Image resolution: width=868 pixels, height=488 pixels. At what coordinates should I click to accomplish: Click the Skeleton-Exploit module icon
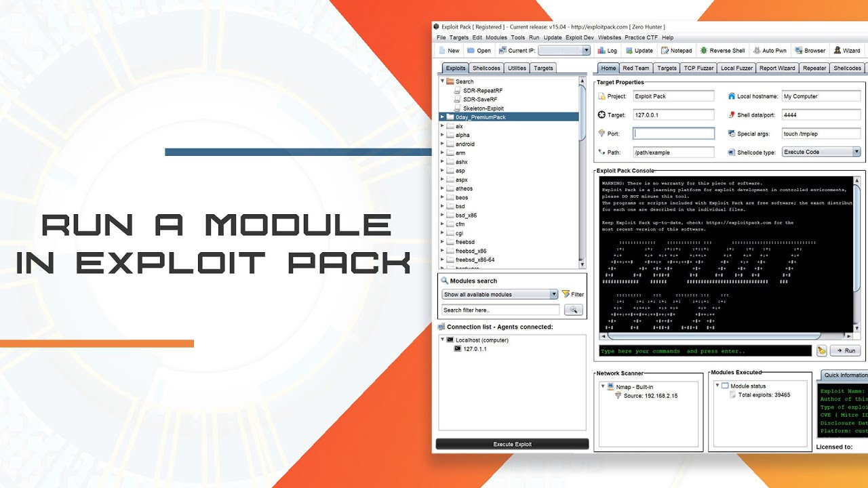pyautogui.click(x=458, y=108)
